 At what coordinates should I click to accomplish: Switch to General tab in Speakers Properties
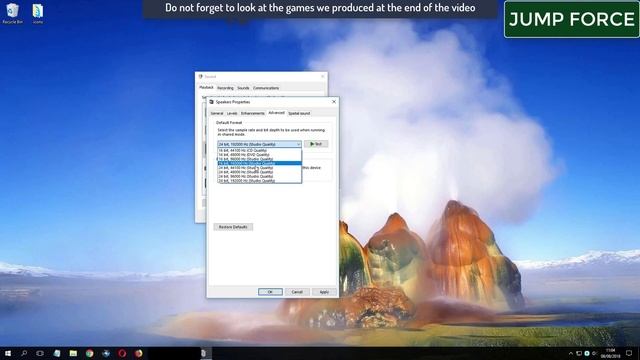click(x=217, y=113)
